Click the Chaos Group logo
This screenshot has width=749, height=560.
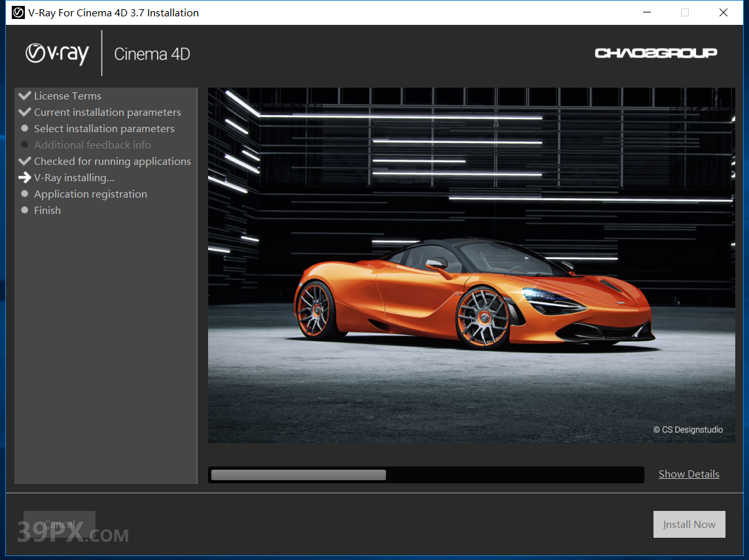click(x=656, y=53)
